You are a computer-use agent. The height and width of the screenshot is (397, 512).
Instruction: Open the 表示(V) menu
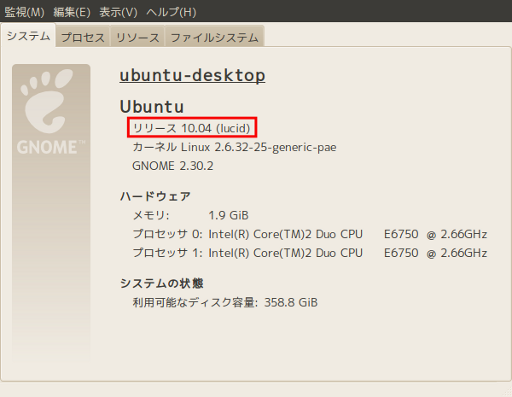coord(118,12)
